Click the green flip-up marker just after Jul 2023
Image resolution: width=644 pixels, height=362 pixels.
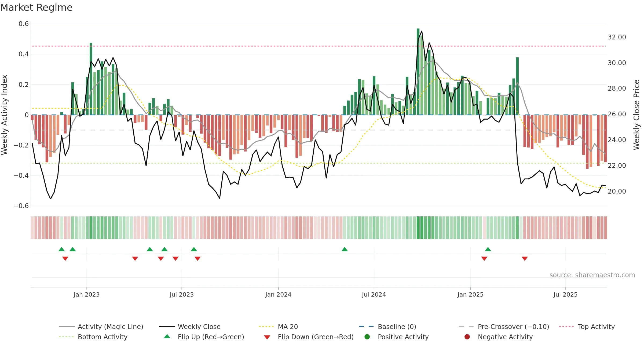pyautogui.click(x=194, y=249)
